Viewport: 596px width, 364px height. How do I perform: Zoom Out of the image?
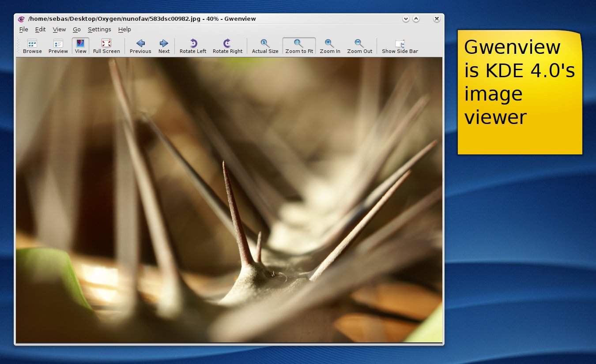359,46
